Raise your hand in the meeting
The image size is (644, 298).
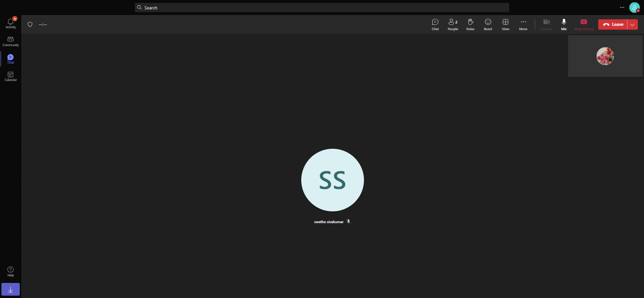[470, 24]
